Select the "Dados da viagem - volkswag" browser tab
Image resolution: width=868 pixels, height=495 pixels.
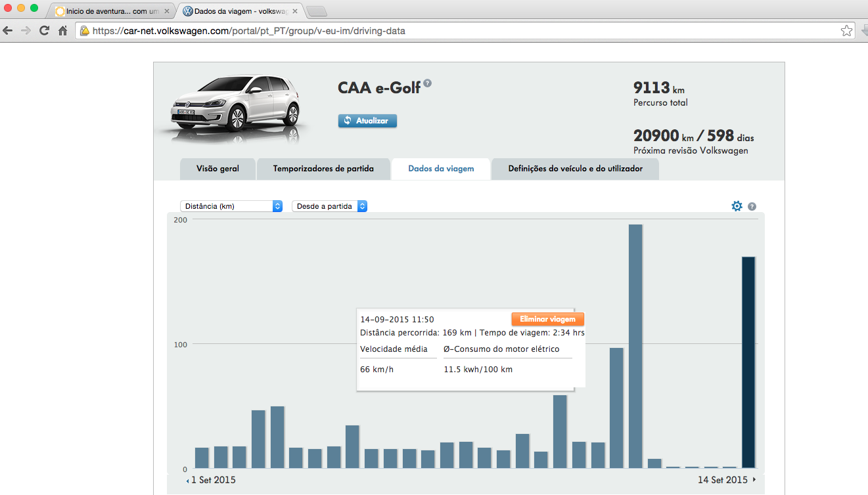point(241,11)
